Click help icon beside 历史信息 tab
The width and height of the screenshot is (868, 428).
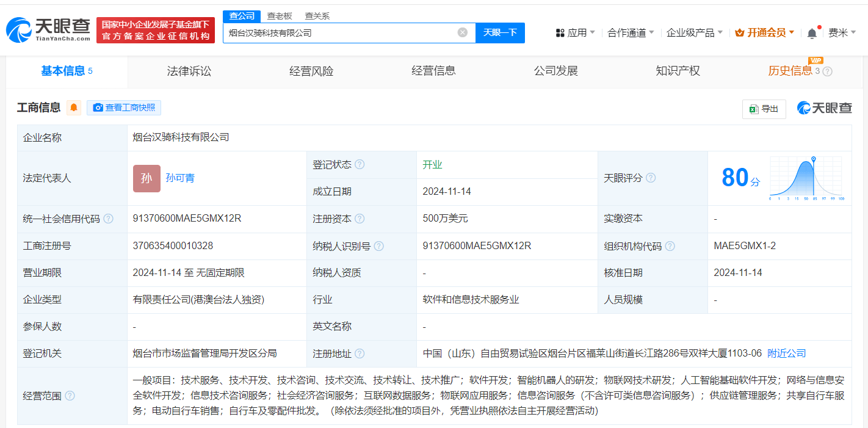[827, 71]
